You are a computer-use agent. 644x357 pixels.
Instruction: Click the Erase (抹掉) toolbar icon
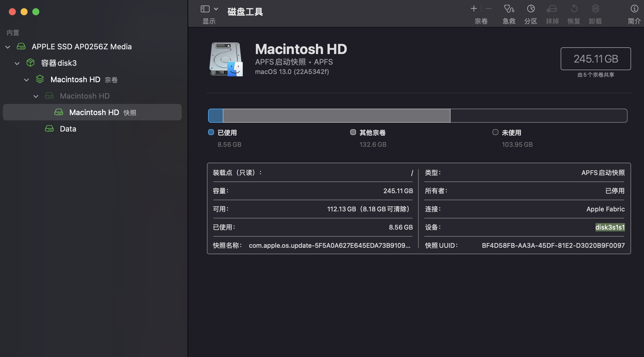(552, 9)
